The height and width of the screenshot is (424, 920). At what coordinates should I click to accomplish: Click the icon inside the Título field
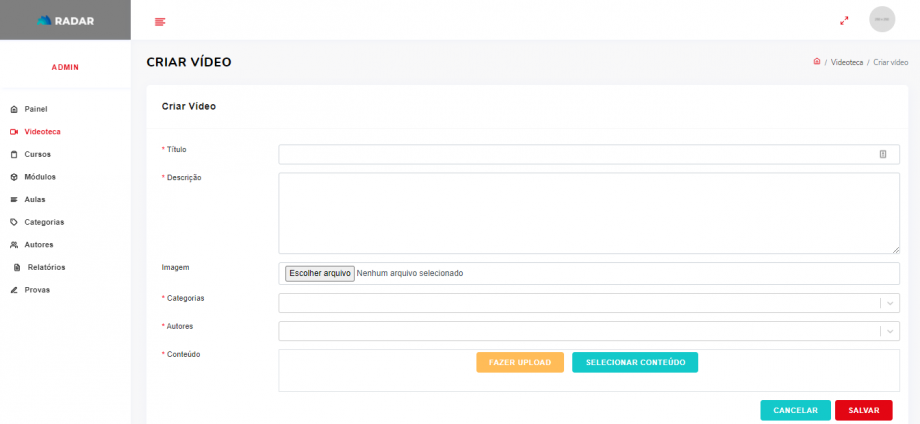point(883,154)
